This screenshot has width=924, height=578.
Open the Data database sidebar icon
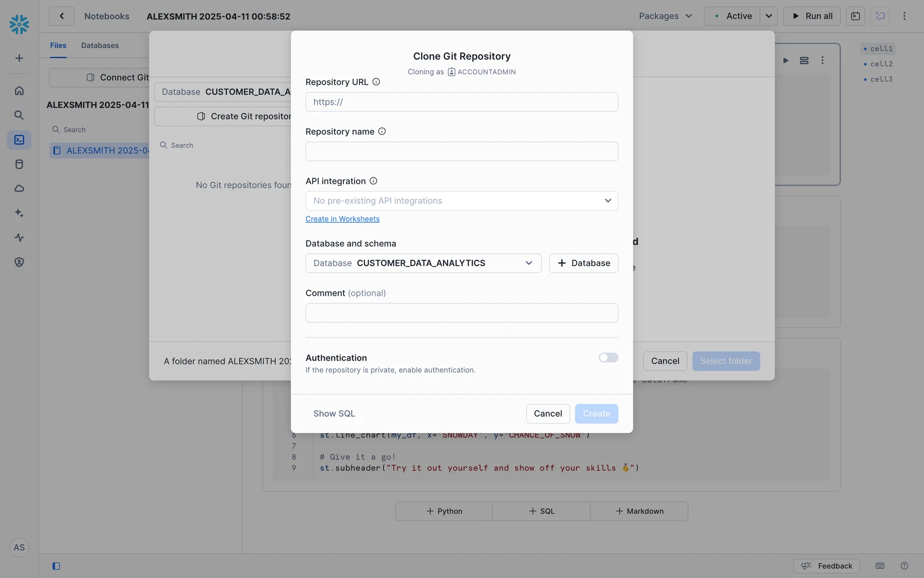[19, 164]
